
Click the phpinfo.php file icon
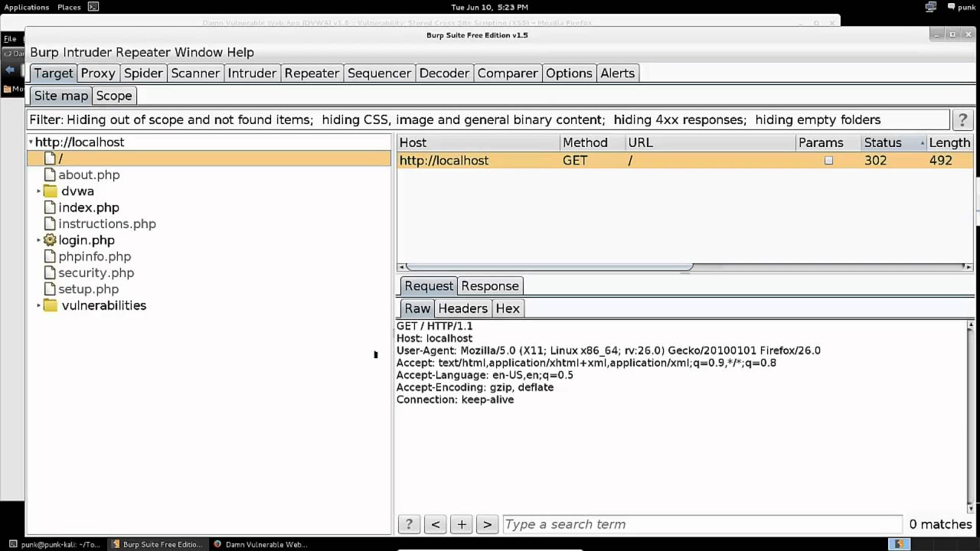(50, 256)
